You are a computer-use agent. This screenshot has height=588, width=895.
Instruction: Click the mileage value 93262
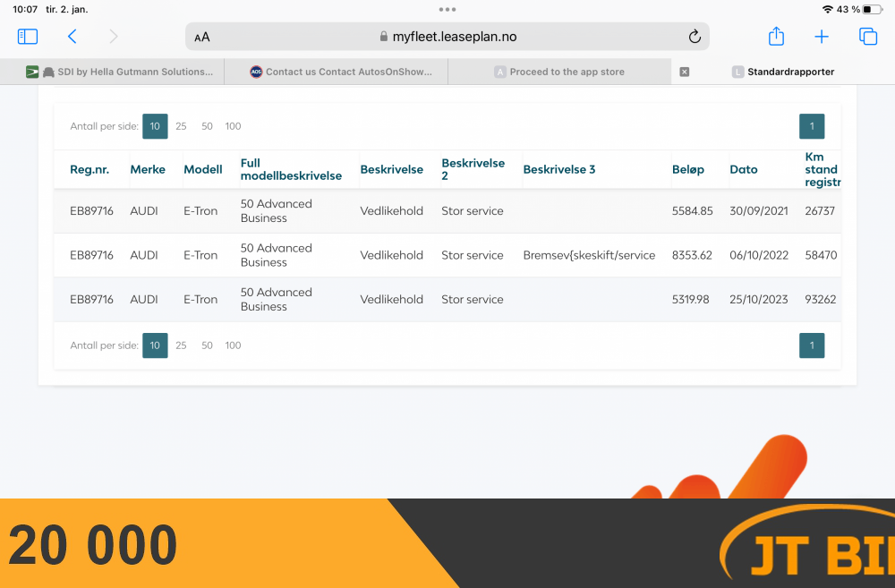820,299
